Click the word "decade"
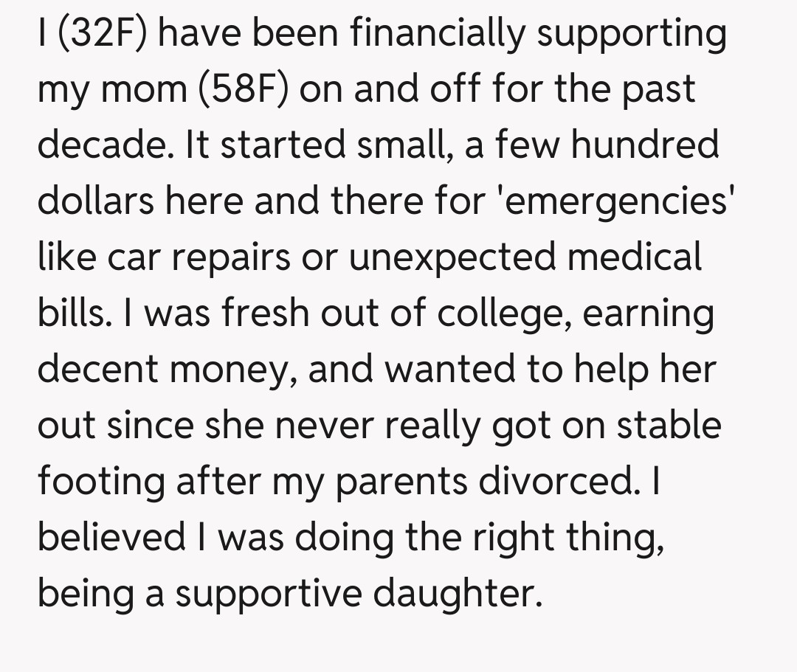 click(100, 145)
